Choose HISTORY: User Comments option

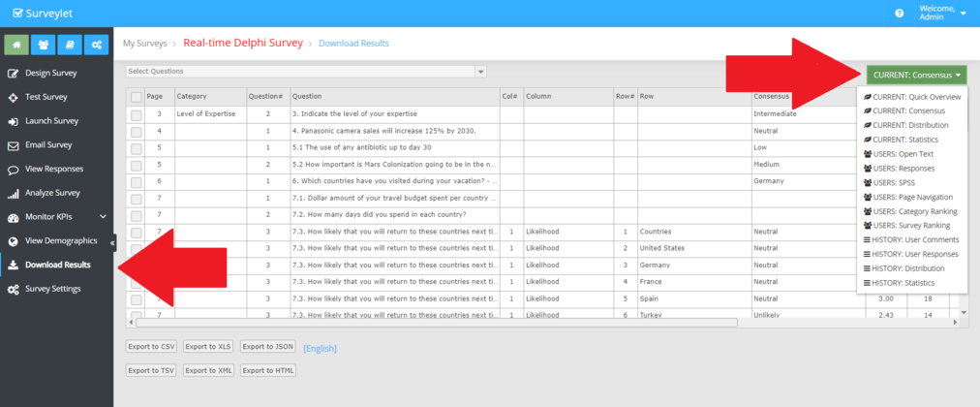(910, 239)
